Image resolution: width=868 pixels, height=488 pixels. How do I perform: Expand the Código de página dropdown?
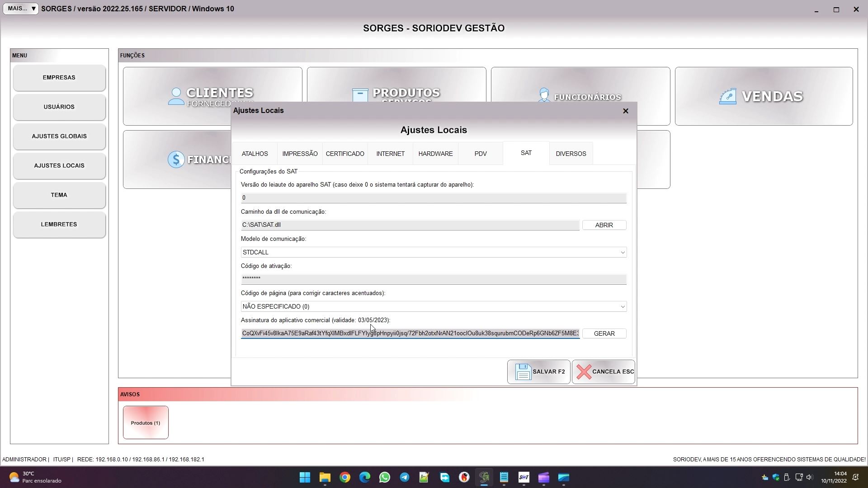(x=623, y=307)
